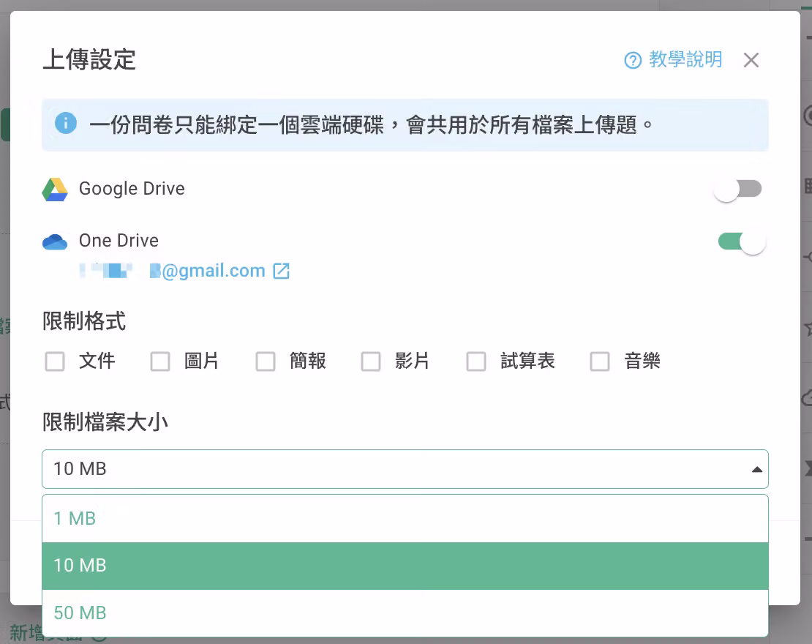The image size is (812, 644).
Task: Click the One Drive cloud icon
Action: click(55, 241)
